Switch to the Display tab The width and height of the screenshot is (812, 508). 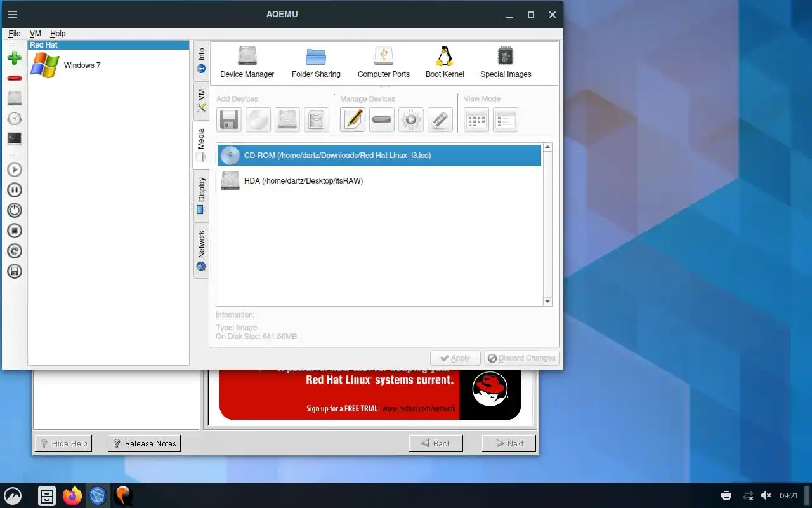[201, 196]
